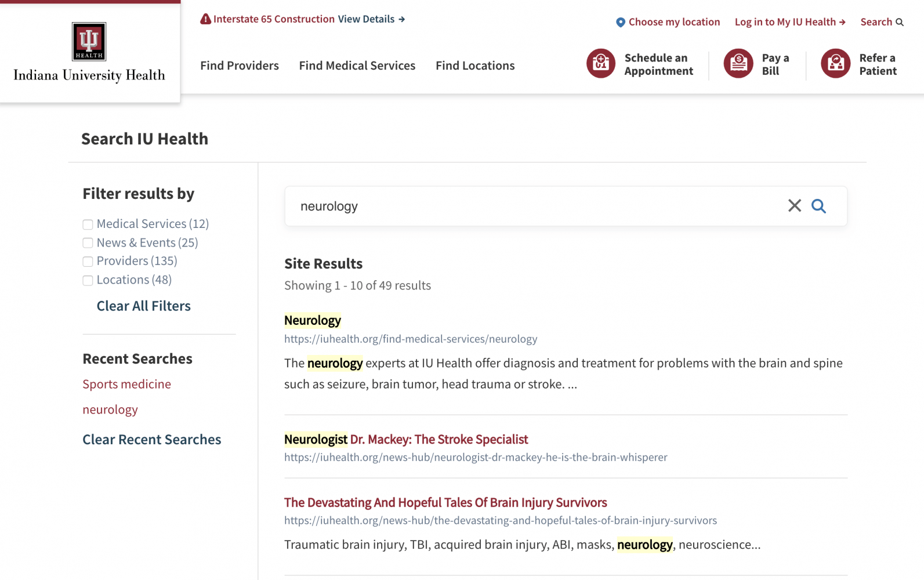Open the Find Providers menu

(240, 66)
